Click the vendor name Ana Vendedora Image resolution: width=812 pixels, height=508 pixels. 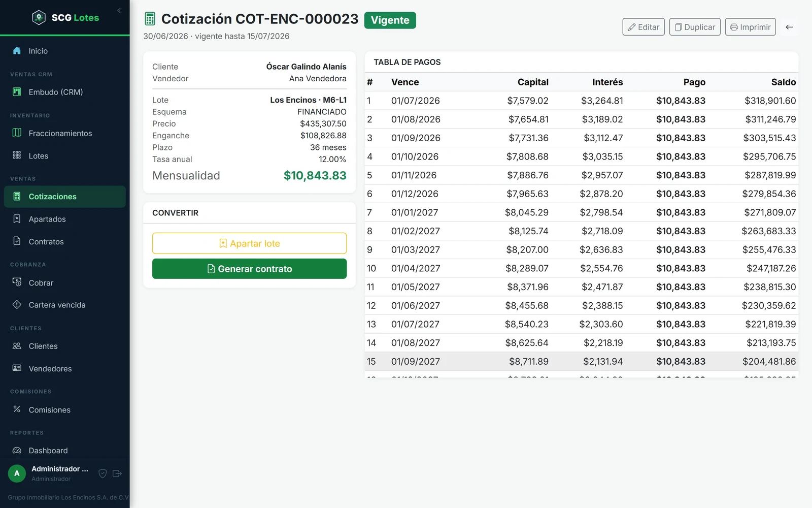click(x=318, y=79)
